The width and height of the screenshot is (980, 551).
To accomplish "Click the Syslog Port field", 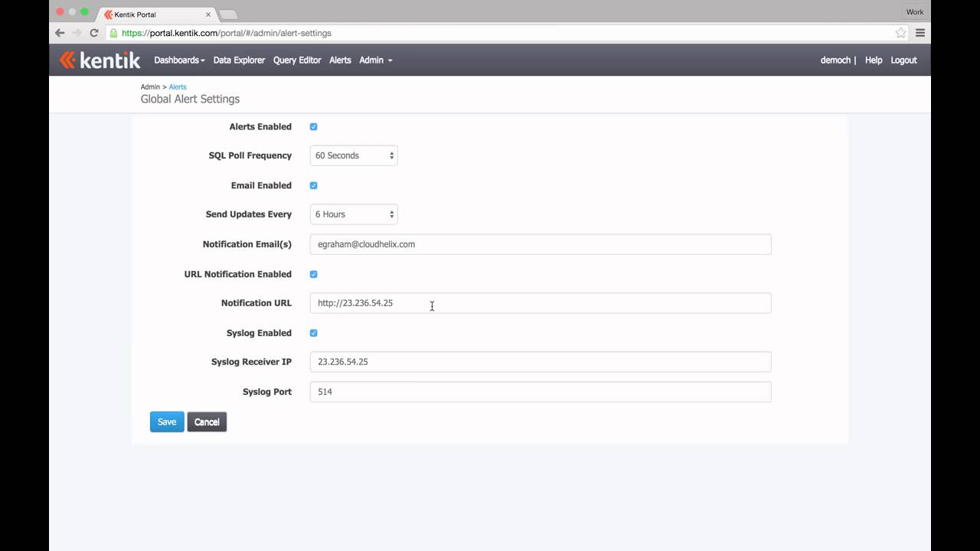I will [541, 392].
